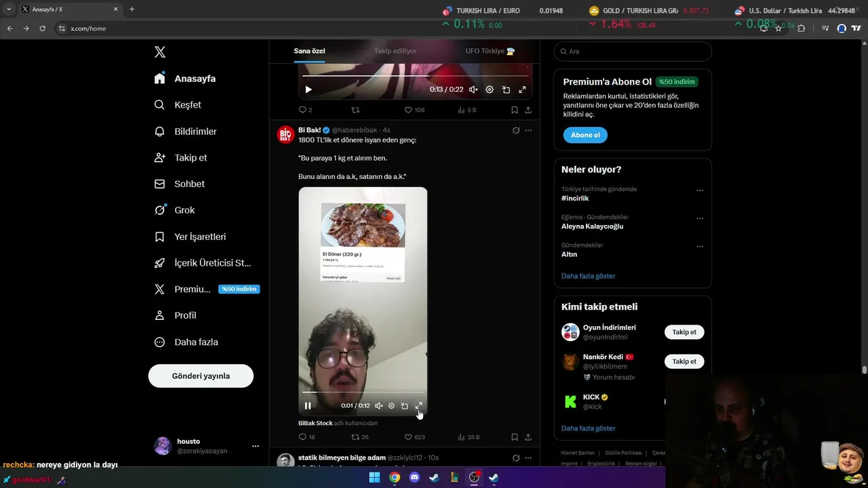Fullscreen the top video
868x488 pixels.
coord(522,89)
